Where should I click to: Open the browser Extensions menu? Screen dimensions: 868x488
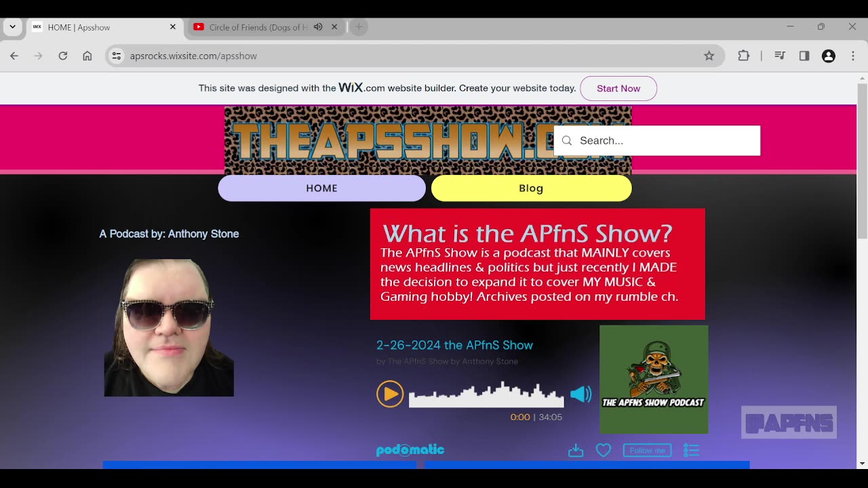coord(744,56)
